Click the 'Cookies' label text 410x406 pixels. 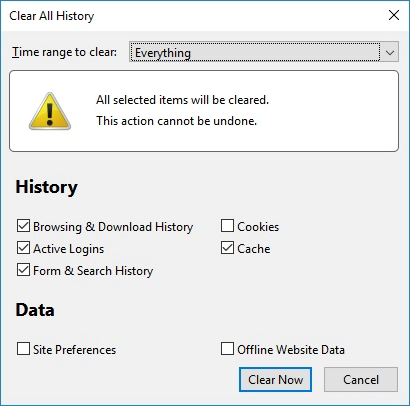click(x=258, y=227)
